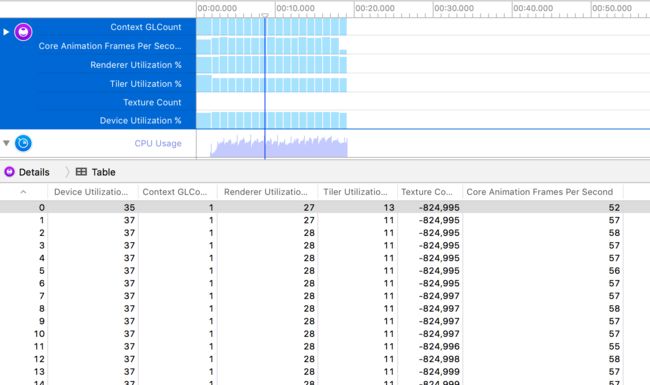Screen dimensions: 650x385
Task: Sort by Context GLCount column header
Action: (x=175, y=192)
